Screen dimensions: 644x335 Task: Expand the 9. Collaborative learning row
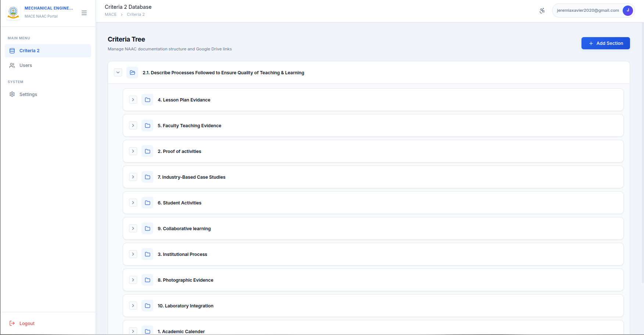[133, 228]
